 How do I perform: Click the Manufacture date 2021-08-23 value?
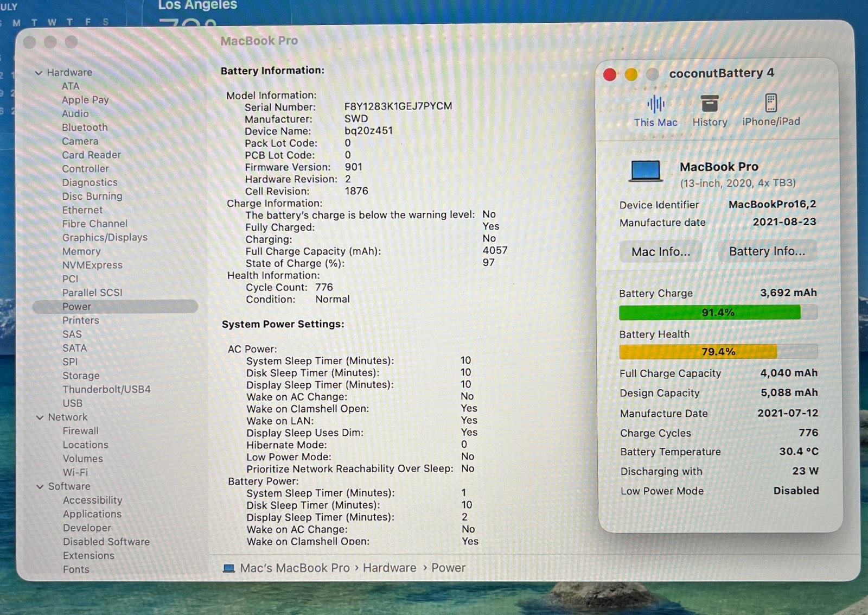pyautogui.click(x=784, y=222)
